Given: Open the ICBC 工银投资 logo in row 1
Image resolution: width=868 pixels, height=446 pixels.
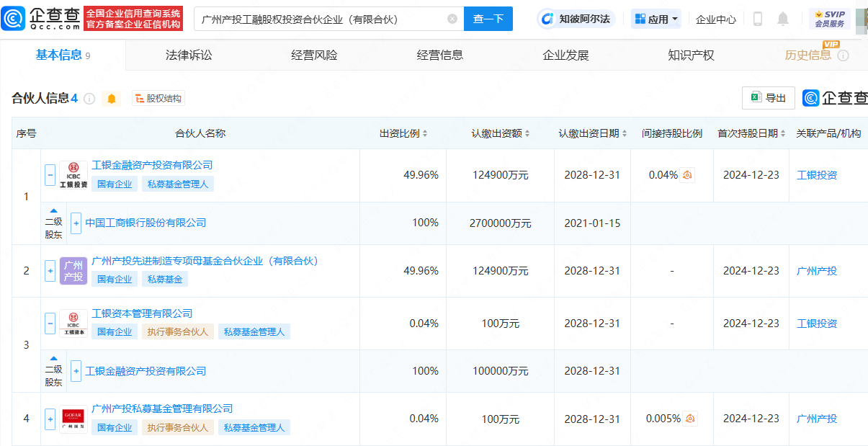Looking at the screenshot, I should pyautogui.click(x=73, y=175).
